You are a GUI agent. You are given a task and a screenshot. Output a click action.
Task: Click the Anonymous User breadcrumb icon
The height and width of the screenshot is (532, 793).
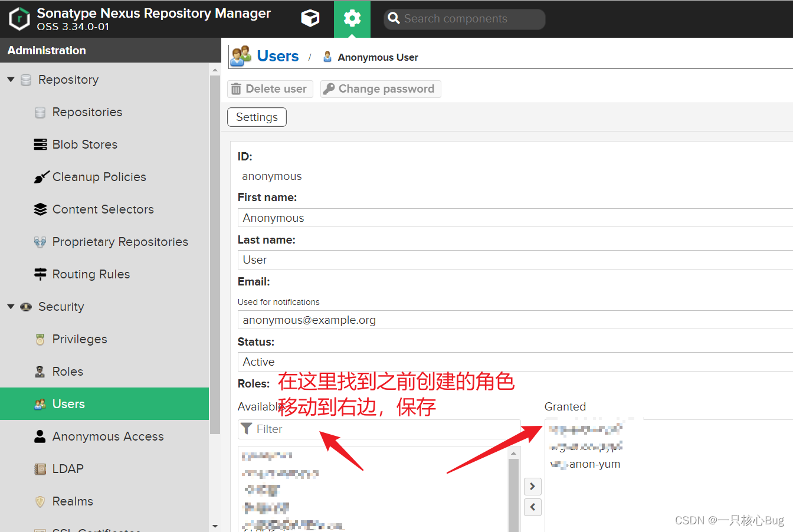tap(327, 57)
